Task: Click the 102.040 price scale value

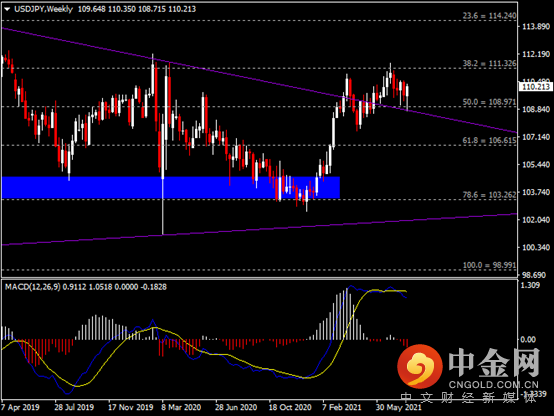Action: coord(536,219)
